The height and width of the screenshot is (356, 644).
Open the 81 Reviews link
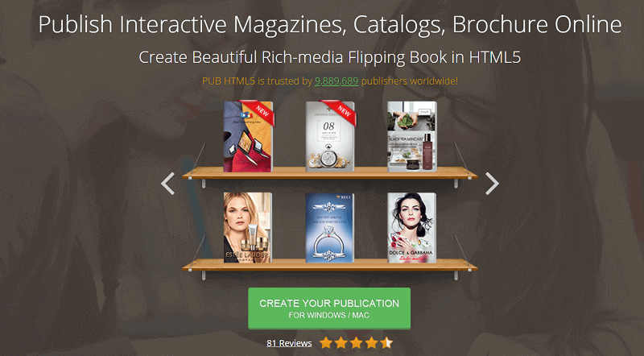289,343
